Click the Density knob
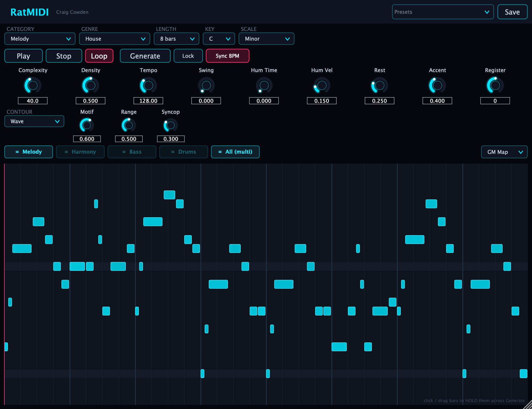Image resolution: width=532 pixels, height=409 pixels. click(x=91, y=85)
